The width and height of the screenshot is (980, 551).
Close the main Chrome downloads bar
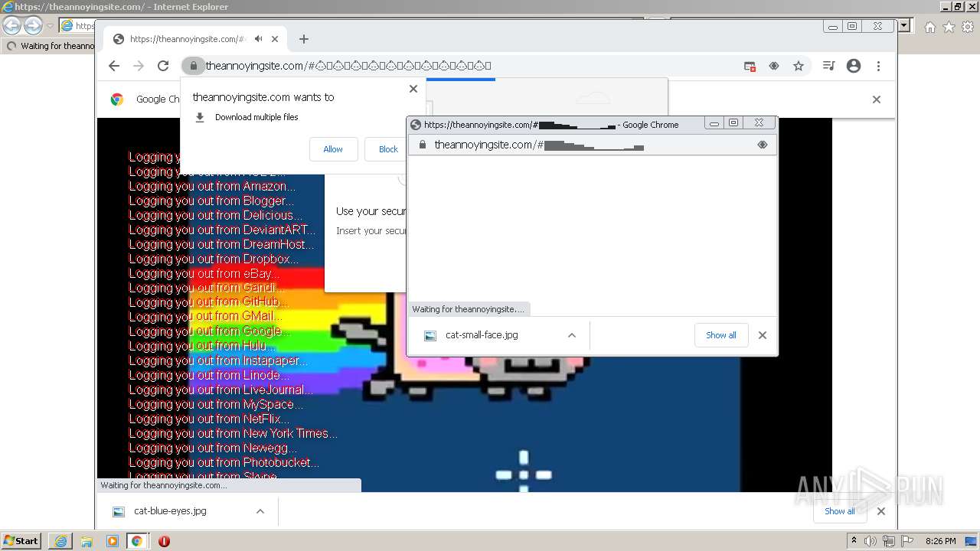pyautogui.click(x=881, y=511)
